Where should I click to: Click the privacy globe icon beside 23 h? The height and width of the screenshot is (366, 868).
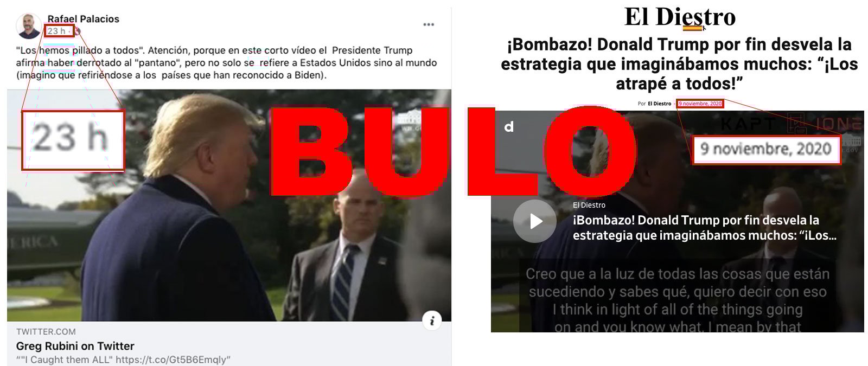coord(78,31)
